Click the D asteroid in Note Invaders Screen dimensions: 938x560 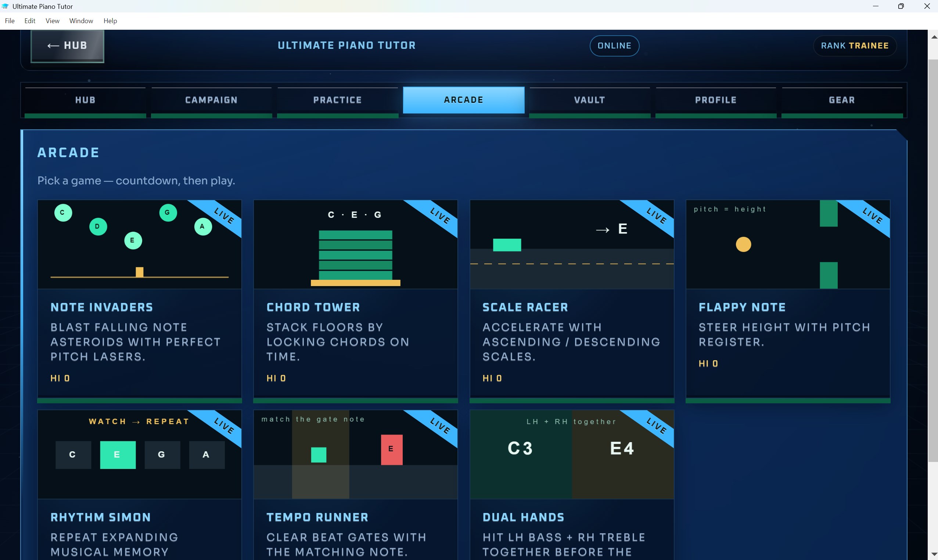coord(98,227)
